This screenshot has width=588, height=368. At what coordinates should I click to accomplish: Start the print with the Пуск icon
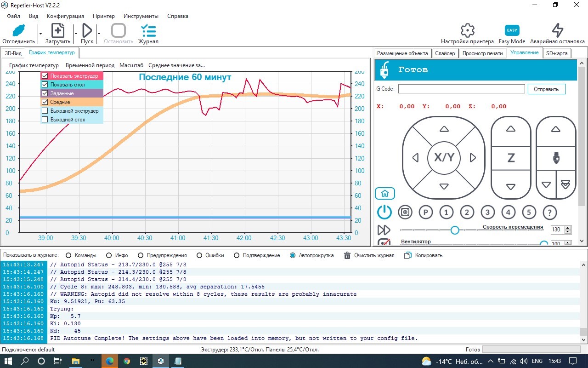(x=87, y=30)
